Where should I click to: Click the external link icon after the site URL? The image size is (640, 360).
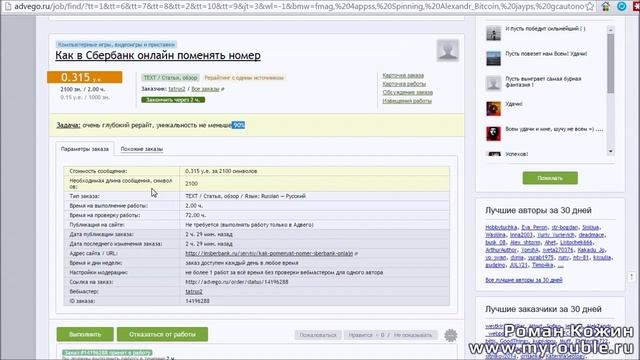tap(356, 253)
